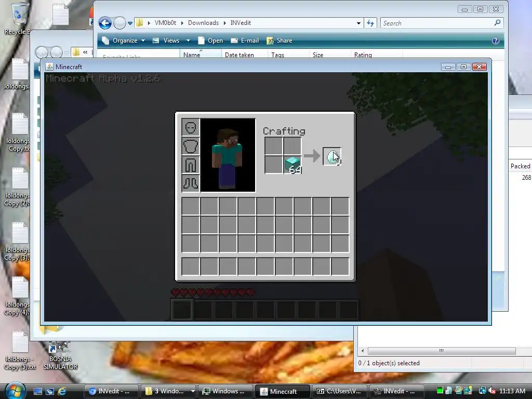Switch to the Windows ... taskbar button
The width and height of the screenshot is (532, 399).
click(225, 391)
